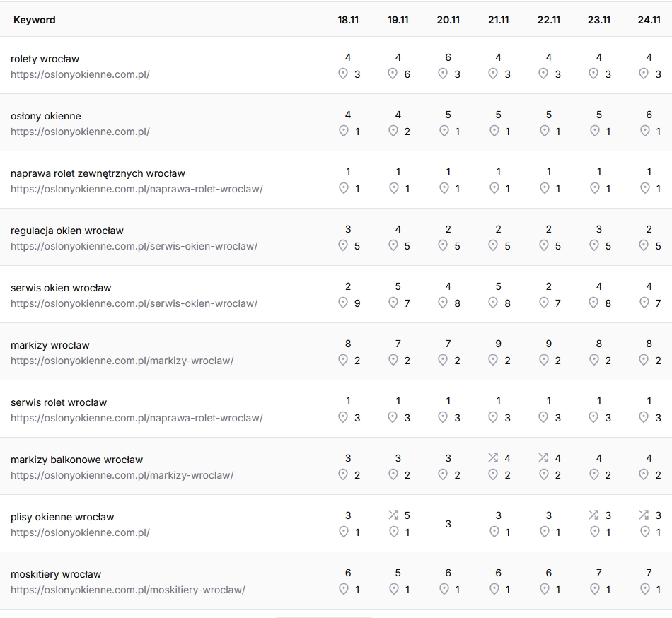The image size is (672, 618).
Task: Click shuffle icon for plisy okienne 23.11
Action: click(x=593, y=515)
